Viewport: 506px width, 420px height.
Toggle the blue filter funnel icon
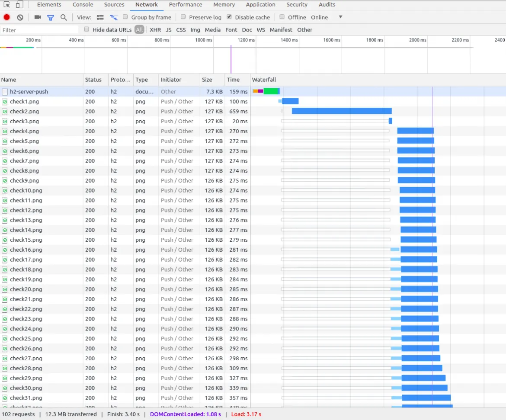tap(50, 17)
